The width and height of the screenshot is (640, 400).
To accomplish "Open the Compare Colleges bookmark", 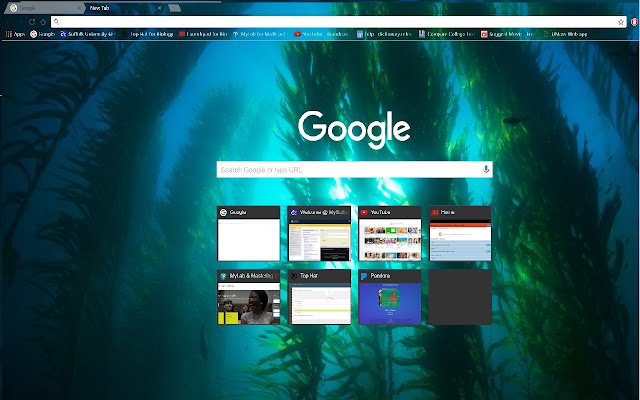I will point(446,34).
